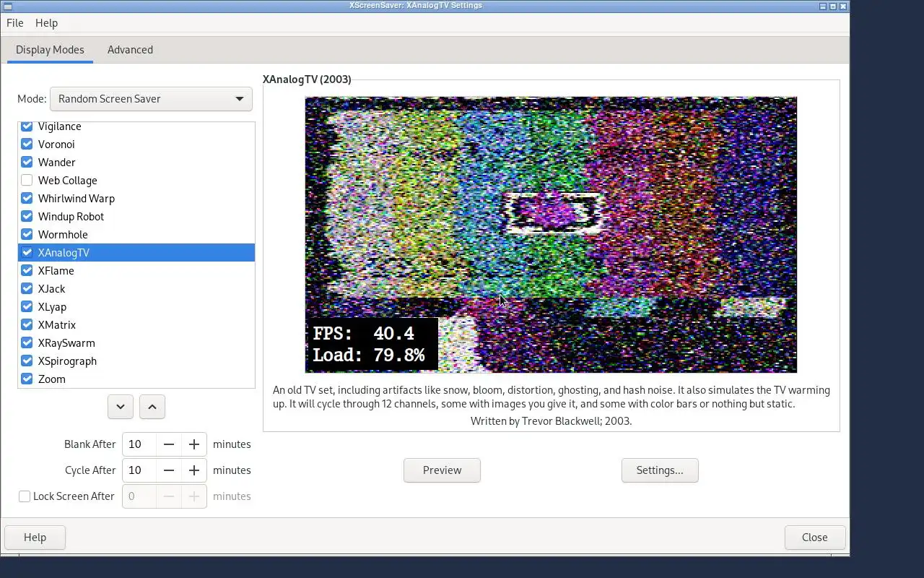Image resolution: width=924 pixels, height=578 pixels.
Task: Click the Blank After minutes input field
Action: 139,444
